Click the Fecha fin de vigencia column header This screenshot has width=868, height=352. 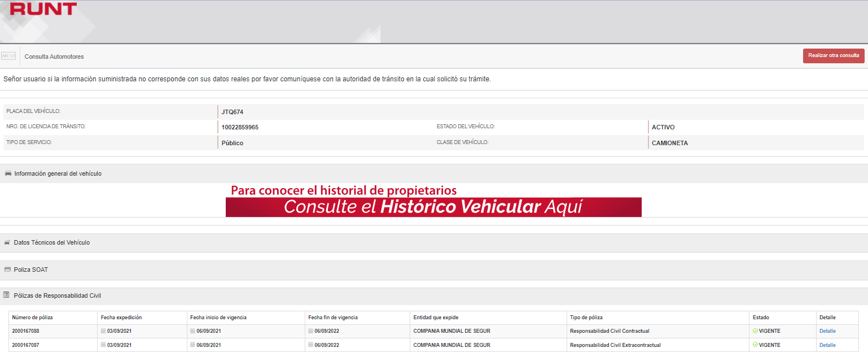[333, 318]
